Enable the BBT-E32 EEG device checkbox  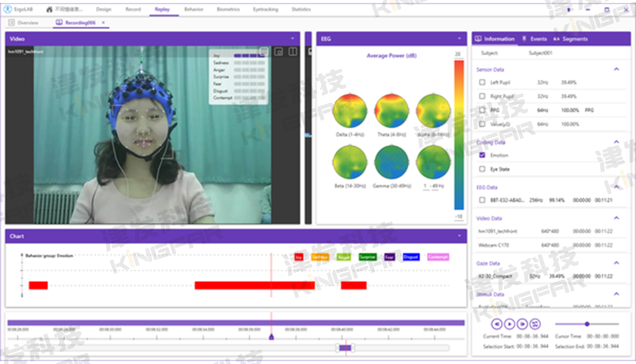pyautogui.click(x=482, y=200)
